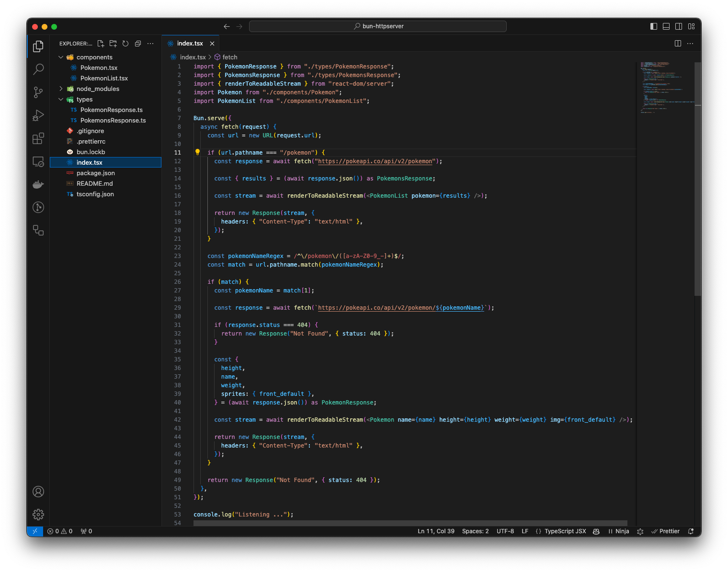Open the Git Graph icon in activity bar
The image size is (728, 572).
click(x=38, y=207)
